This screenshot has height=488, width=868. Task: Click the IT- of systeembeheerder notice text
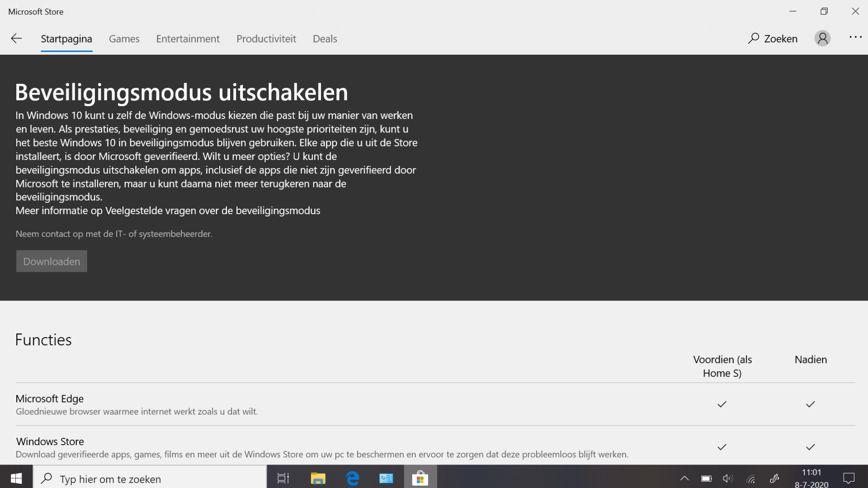114,234
